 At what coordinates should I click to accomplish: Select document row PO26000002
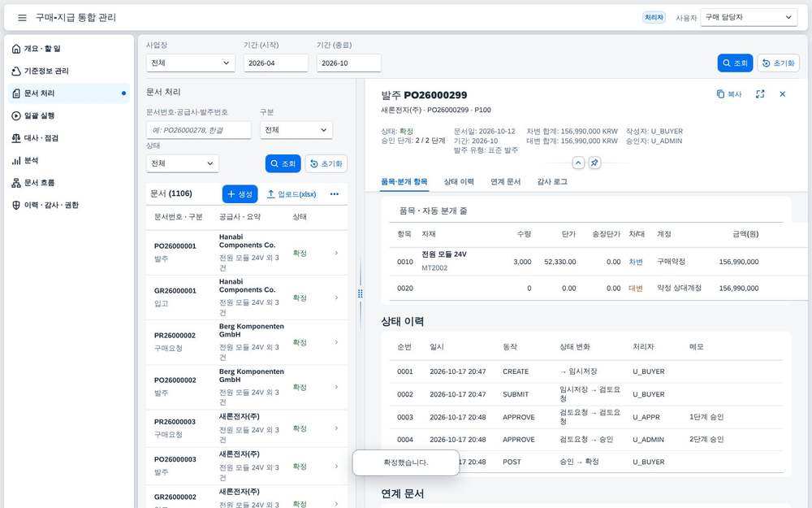[247, 387]
